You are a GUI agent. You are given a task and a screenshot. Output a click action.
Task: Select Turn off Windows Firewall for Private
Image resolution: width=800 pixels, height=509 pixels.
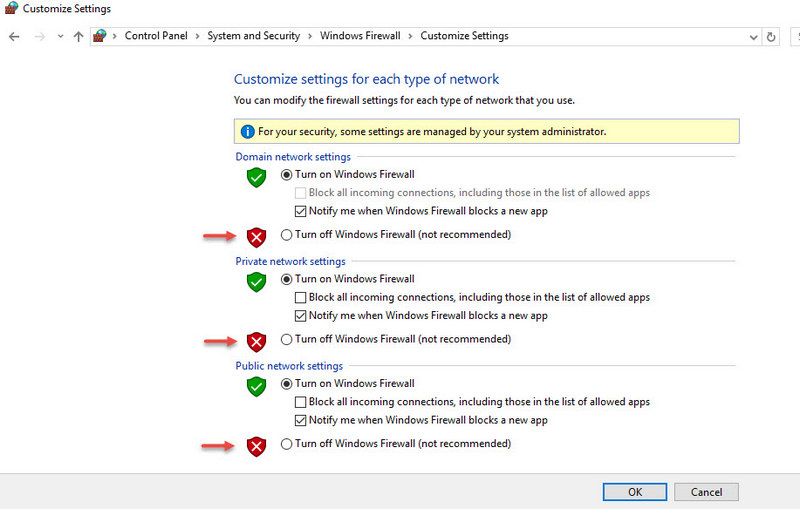[287, 339]
